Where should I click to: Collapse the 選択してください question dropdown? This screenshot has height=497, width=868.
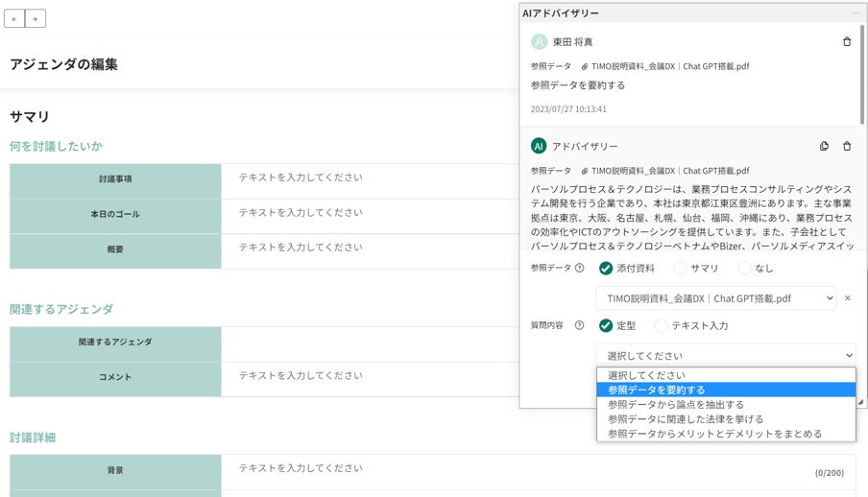(725, 355)
